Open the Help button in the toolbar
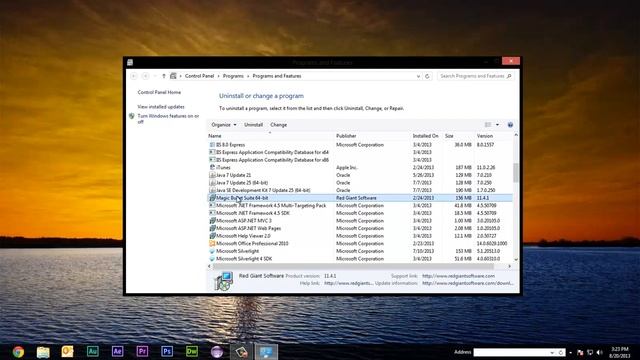This screenshot has width=640, height=360. click(x=510, y=125)
